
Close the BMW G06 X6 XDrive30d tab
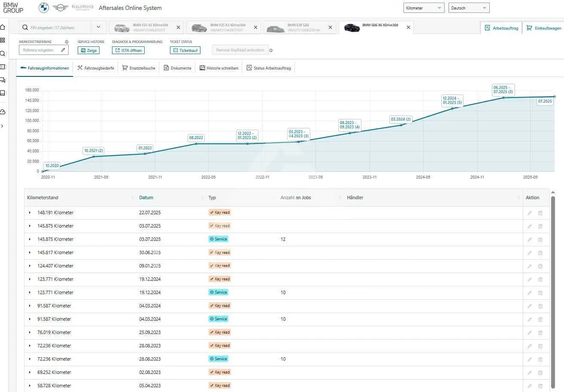tap(408, 27)
